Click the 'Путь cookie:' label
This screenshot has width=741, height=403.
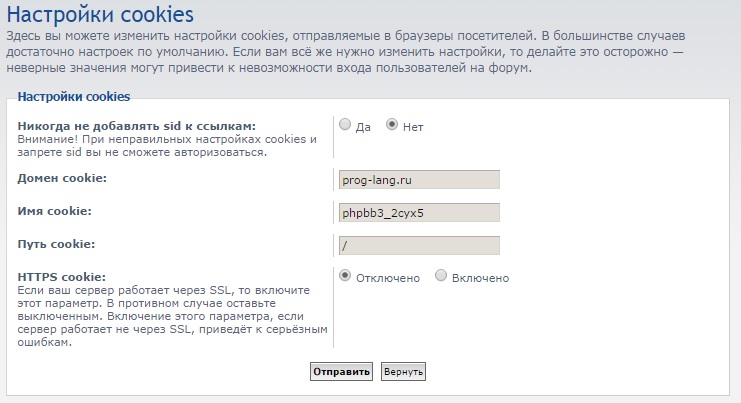click(x=57, y=244)
